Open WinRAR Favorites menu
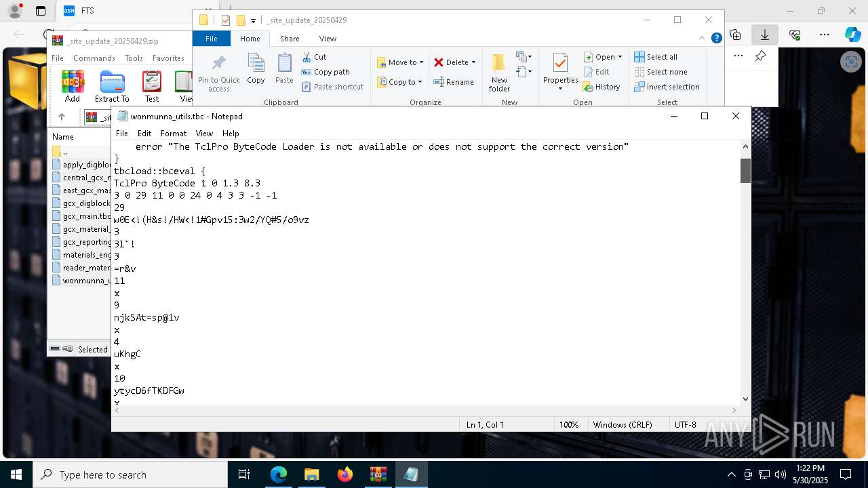Screen dimensions: 868x488 pos(168,58)
